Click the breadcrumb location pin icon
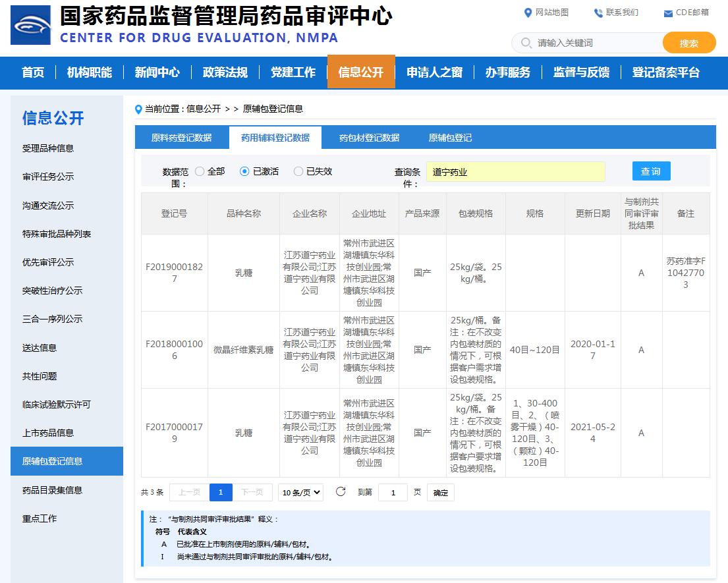728x583 pixels. (x=138, y=109)
